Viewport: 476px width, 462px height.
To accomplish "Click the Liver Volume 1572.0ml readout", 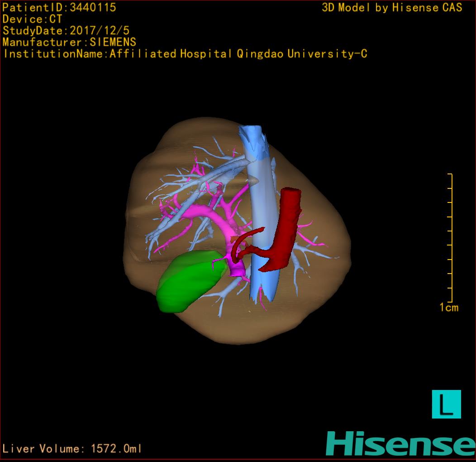I will coord(72,449).
